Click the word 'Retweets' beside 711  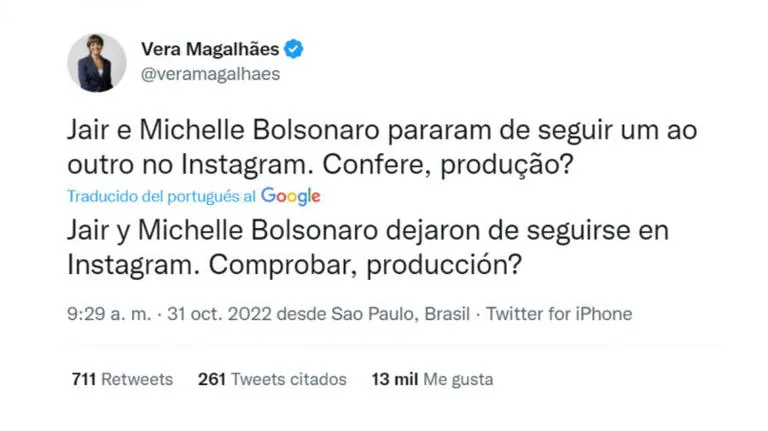(x=137, y=380)
